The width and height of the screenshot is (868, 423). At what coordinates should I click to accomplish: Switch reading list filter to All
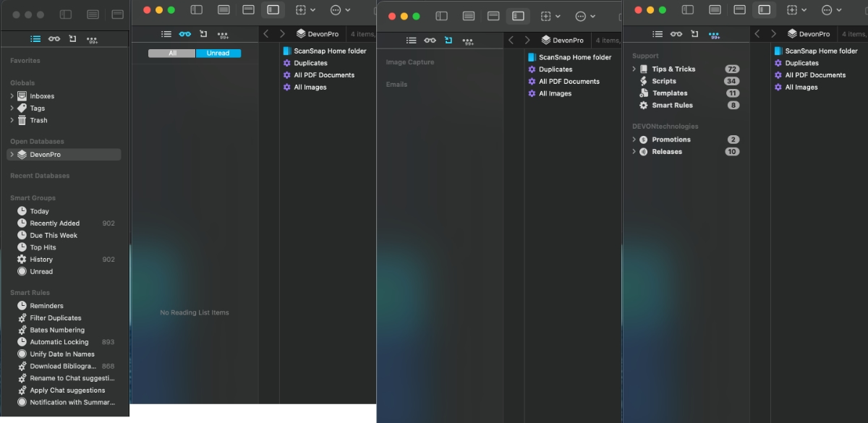coord(171,54)
